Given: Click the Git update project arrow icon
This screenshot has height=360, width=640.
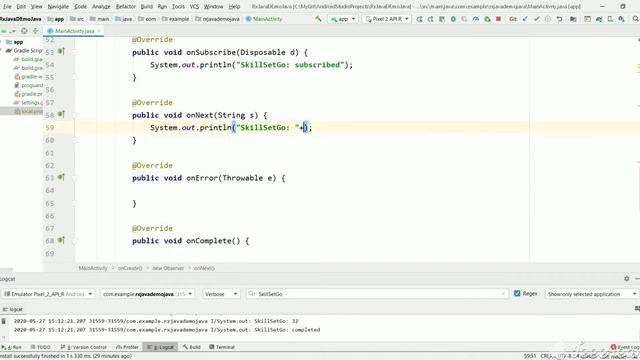Looking at the screenshot, I should point(525,19).
